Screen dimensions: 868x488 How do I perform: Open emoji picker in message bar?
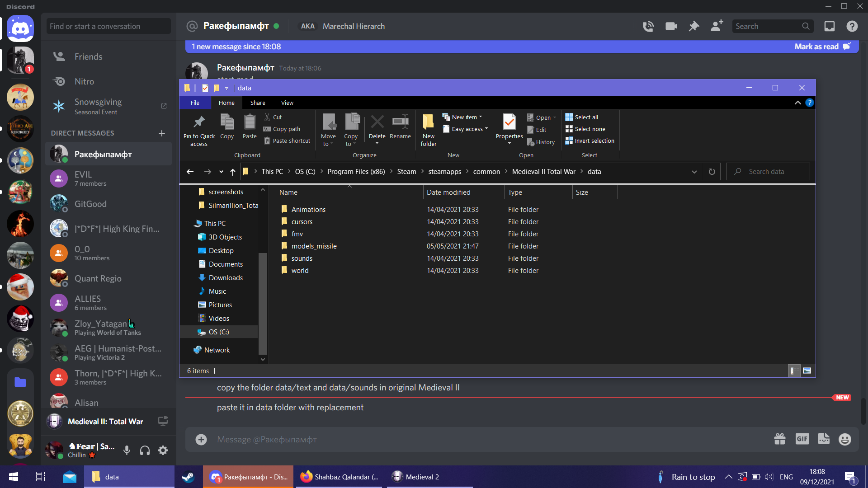[x=845, y=439]
